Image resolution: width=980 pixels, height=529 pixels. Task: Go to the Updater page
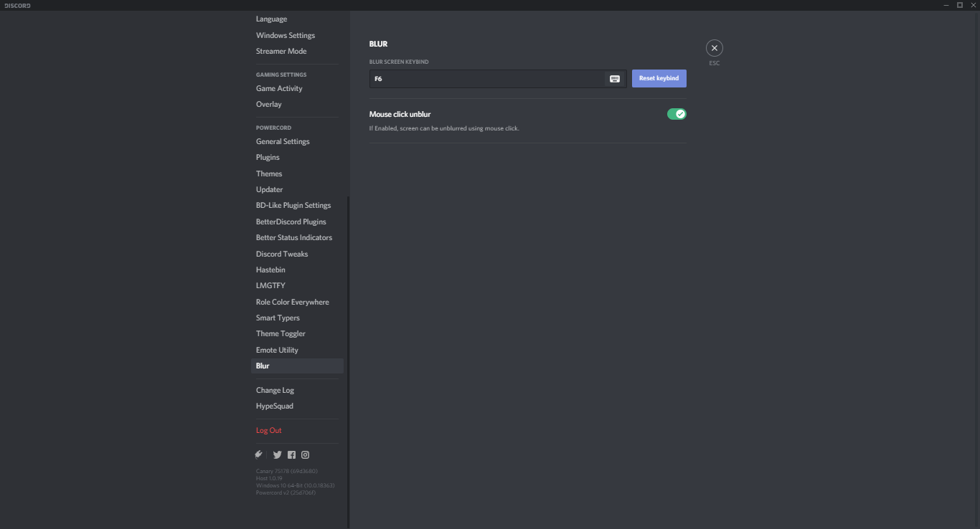coord(297,190)
